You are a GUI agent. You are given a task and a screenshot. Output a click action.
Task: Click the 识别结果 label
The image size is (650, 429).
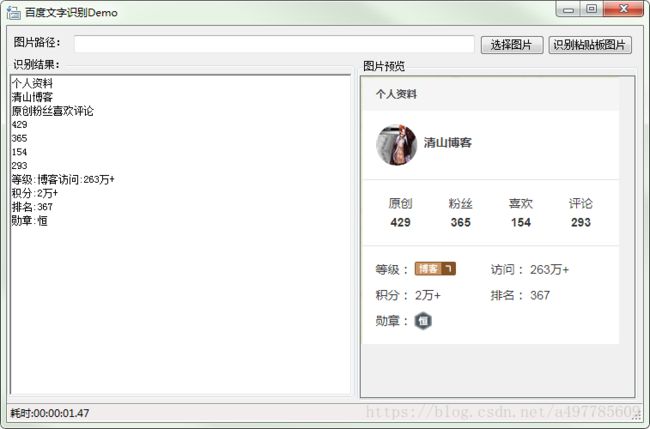pyautogui.click(x=36, y=64)
